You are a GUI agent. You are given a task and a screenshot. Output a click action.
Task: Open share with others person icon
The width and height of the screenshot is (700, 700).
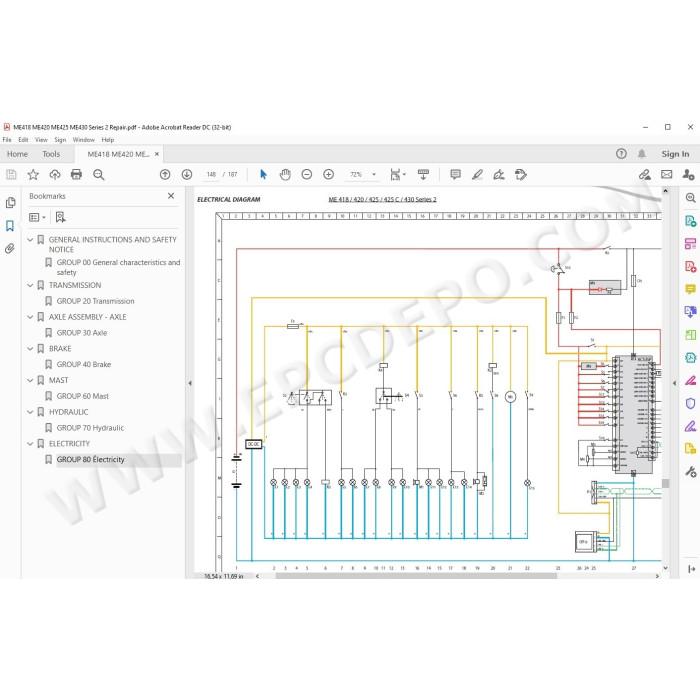click(688, 175)
